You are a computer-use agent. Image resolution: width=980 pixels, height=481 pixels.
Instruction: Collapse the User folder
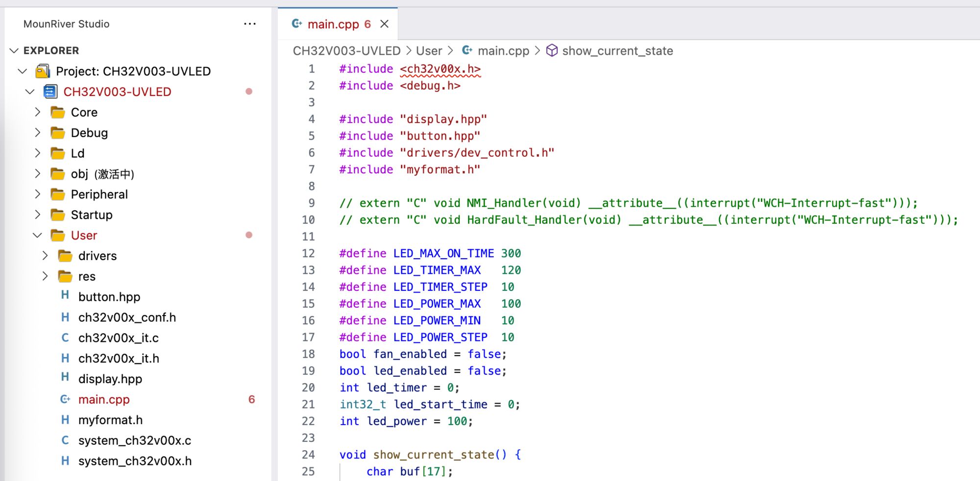[38, 236]
